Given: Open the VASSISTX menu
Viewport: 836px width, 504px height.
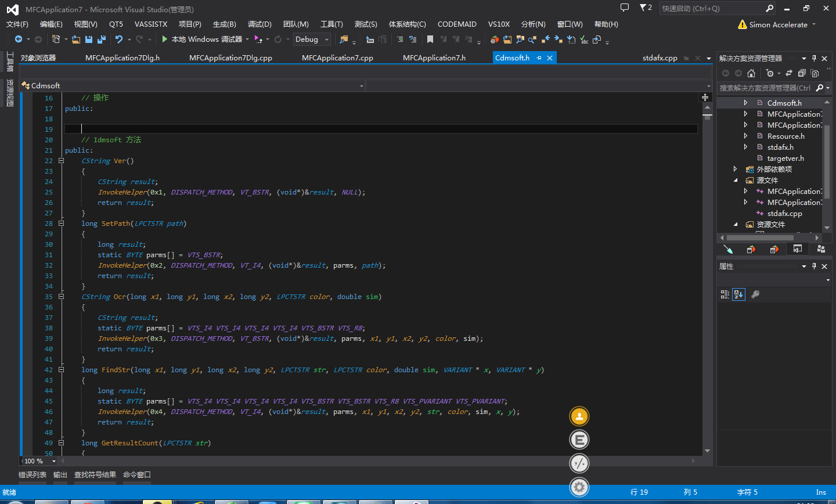Looking at the screenshot, I should click(151, 24).
